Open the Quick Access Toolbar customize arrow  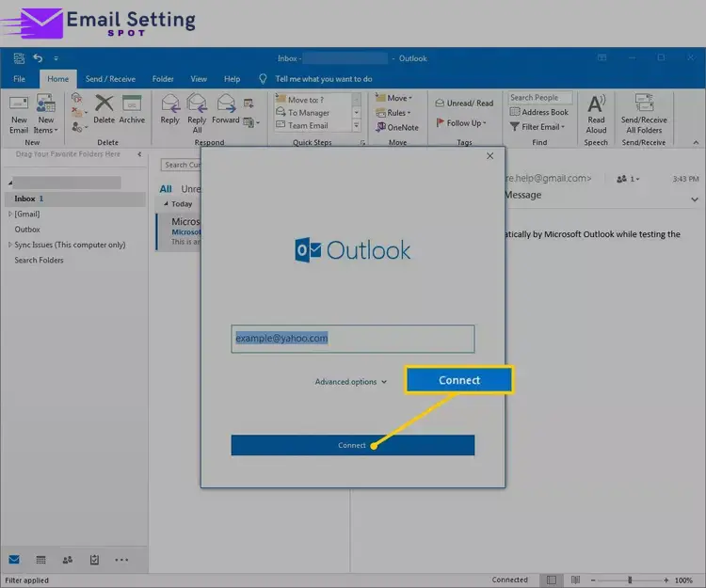click(x=56, y=58)
